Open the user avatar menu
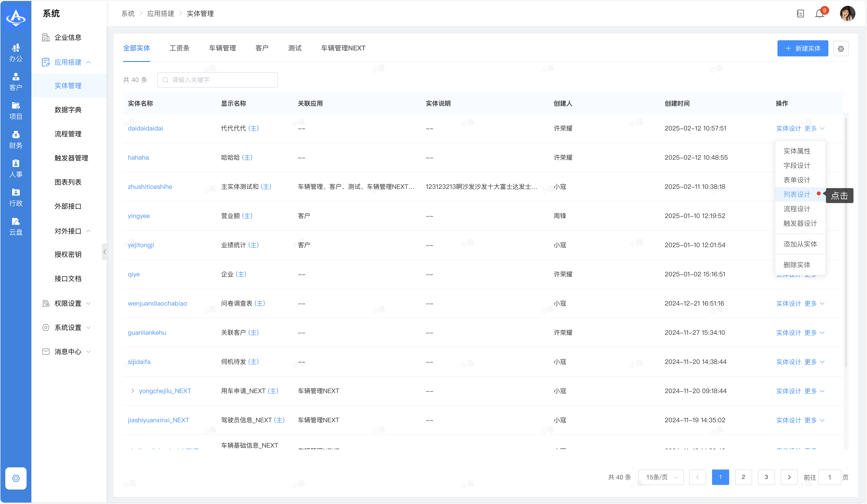Screen dimensions: 867x504 click(x=847, y=14)
